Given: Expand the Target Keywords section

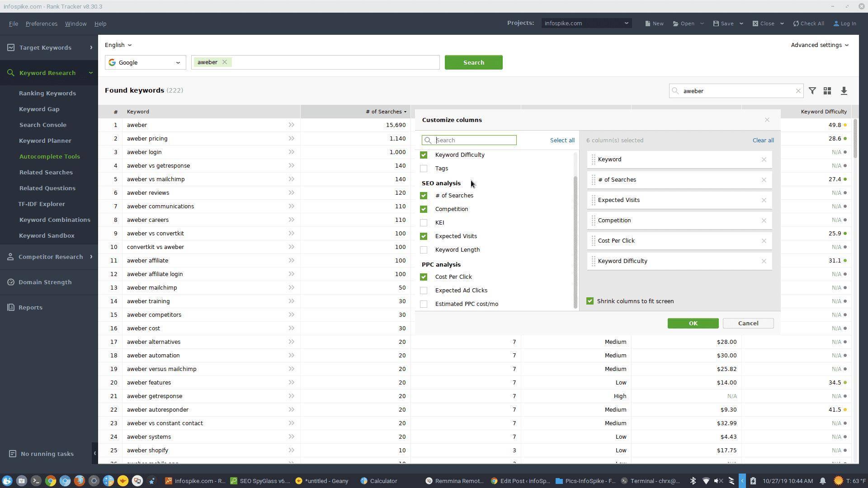Looking at the screenshot, I should point(49,47).
